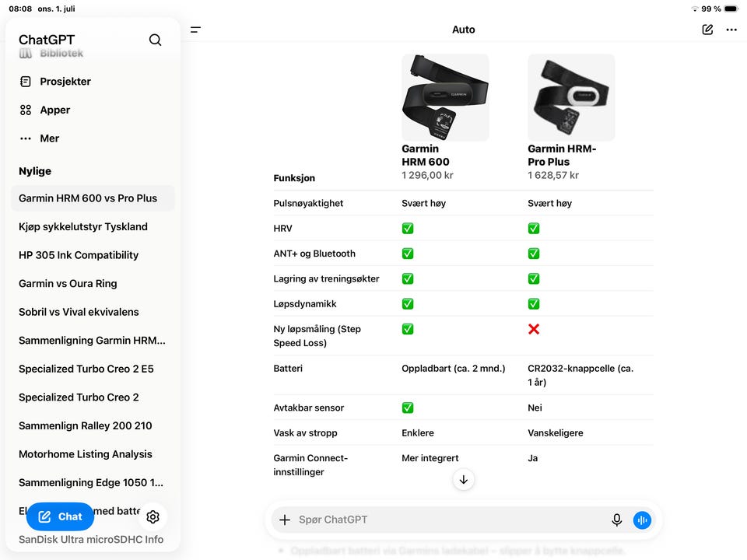Jump to bottom with down-arrow button
Screen dimensions: 747x560
(x=463, y=480)
